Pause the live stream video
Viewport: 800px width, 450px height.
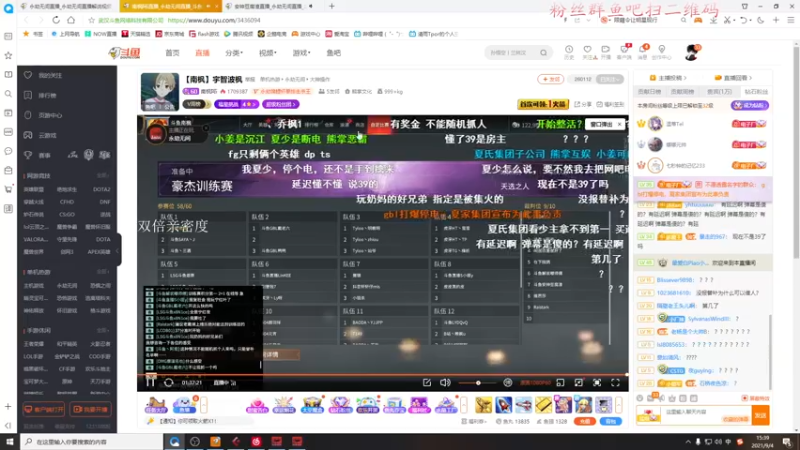(151, 382)
